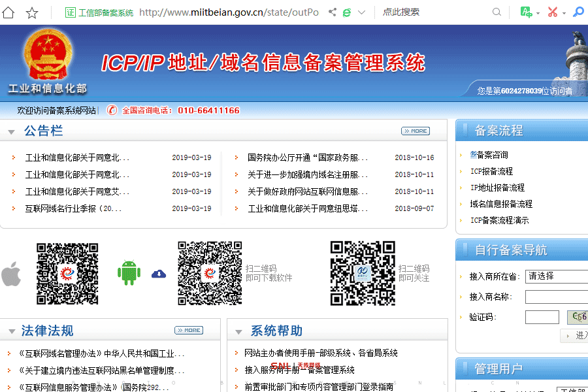Select the scissors screenshot icon
Viewport: 588px width, 392px height.
point(552,12)
